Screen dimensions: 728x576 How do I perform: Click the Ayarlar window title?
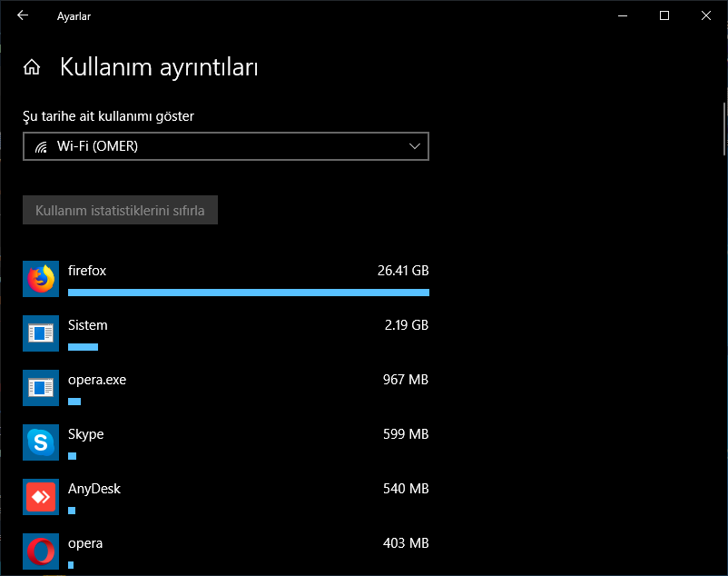point(74,16)
